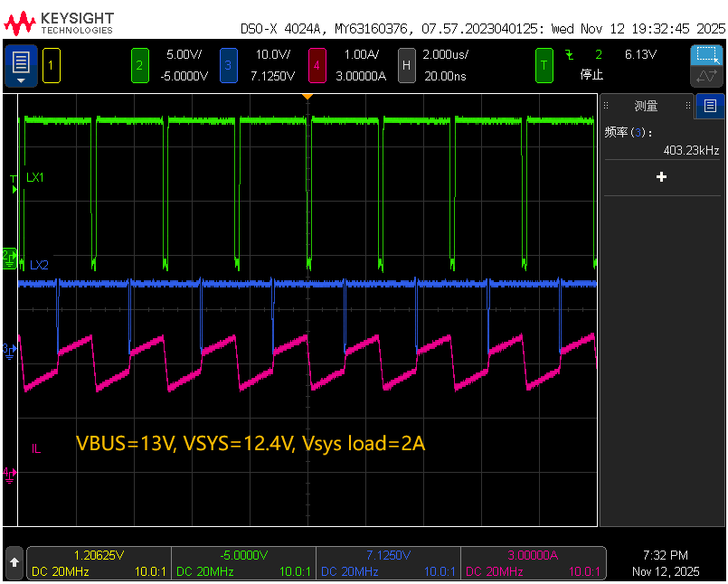Viewport: 728px width, 584px height.
Task: Click the clock 7:32 PM
Action: [x=666, y=555]
